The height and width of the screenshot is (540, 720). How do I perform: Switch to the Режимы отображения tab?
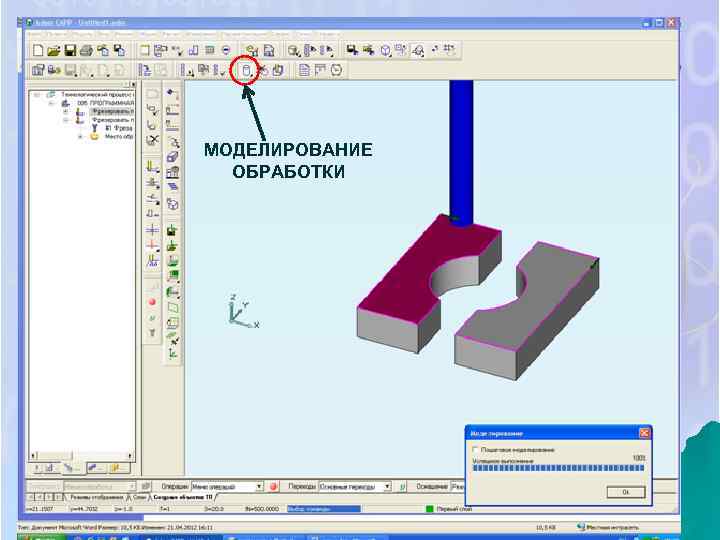tap(96, 497)
